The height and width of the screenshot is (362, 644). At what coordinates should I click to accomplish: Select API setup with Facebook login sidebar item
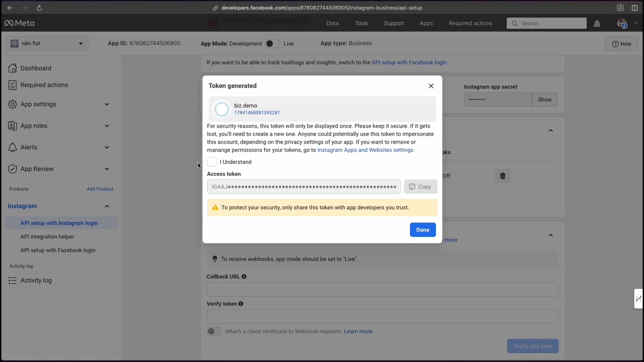click(58, 250)
